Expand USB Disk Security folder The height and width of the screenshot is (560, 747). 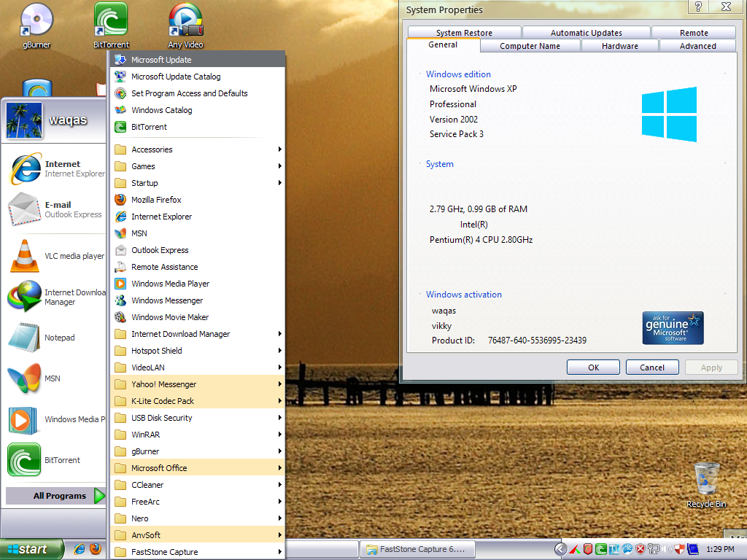click(198, 418)
